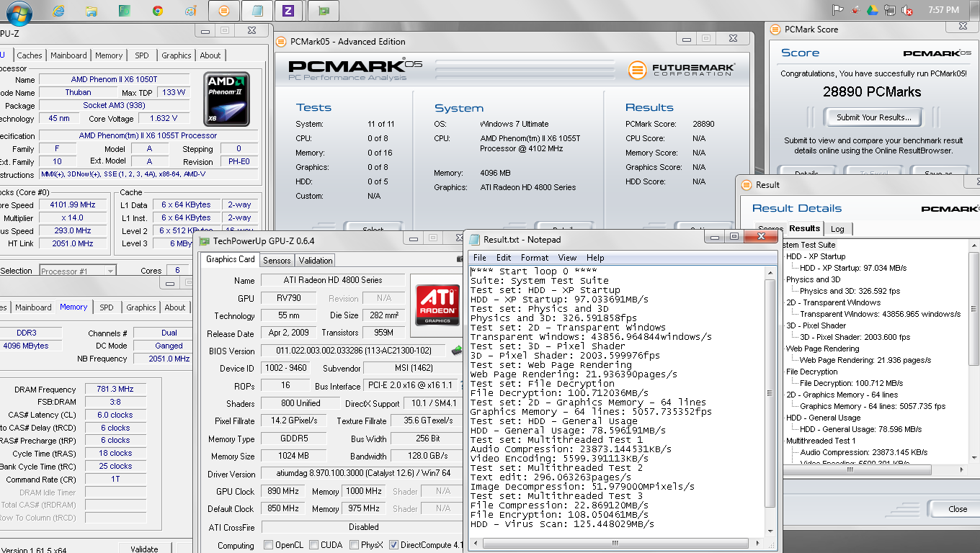Open the View menu in Notepad

point(567,258)
